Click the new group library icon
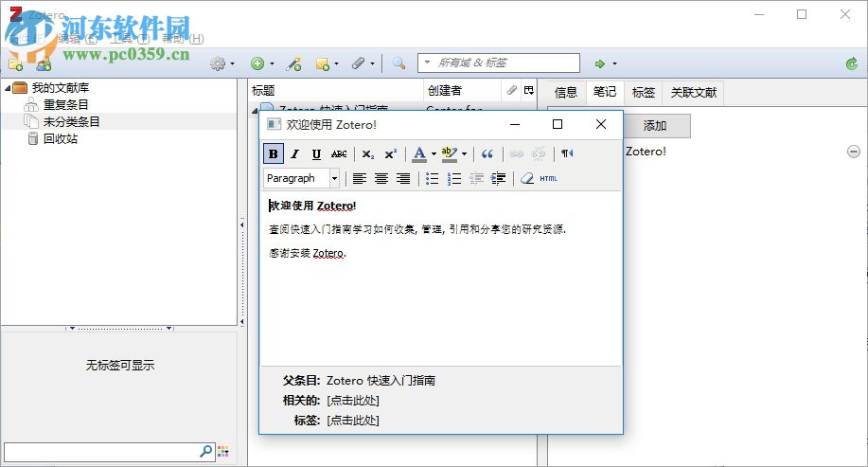 click(44, 63)
